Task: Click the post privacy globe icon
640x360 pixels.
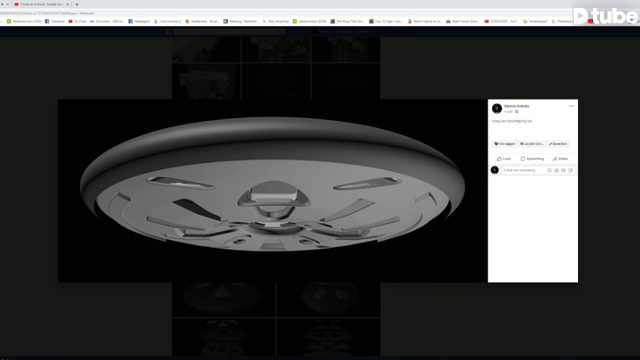Action: [x=517, y=111]
